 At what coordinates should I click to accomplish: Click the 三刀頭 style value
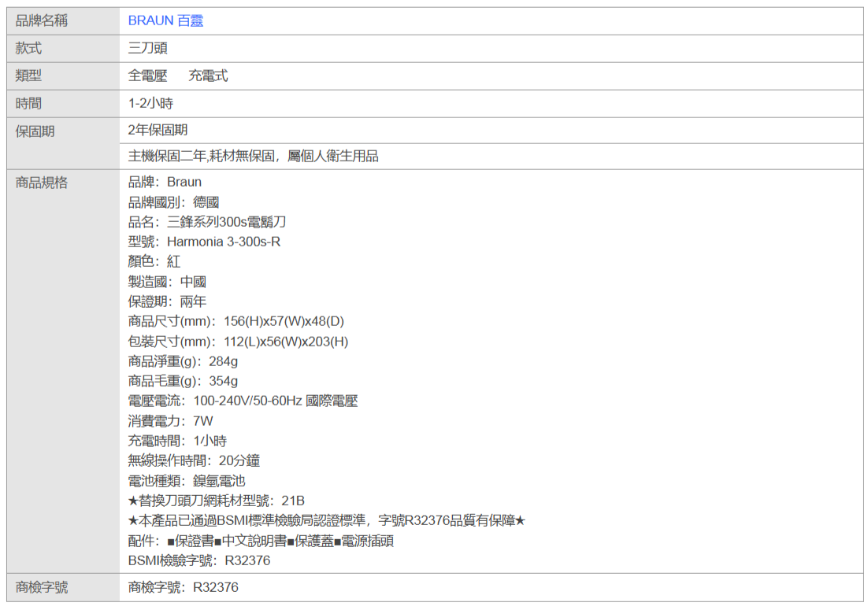click(x=148, y=49)
